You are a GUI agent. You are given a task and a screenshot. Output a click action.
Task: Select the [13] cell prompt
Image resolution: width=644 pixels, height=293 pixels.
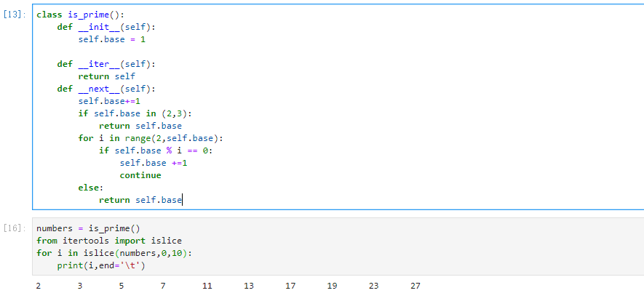[15, 15]
